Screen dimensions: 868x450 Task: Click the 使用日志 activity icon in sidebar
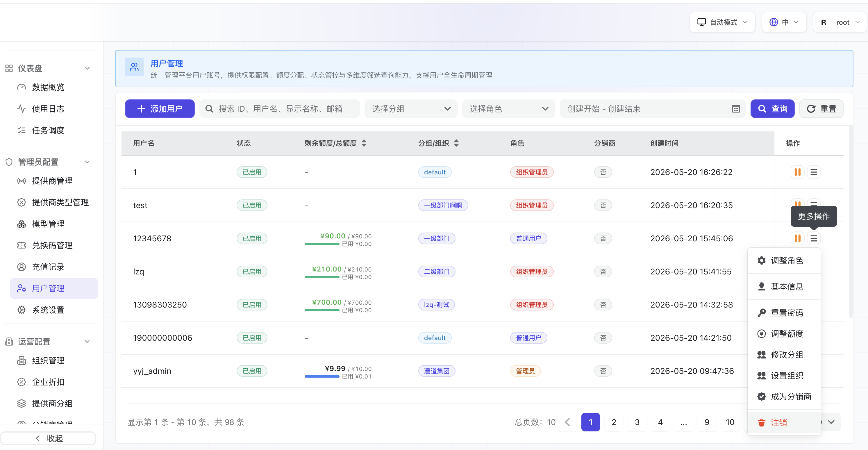pyautogui.click(x=21, y=109)
